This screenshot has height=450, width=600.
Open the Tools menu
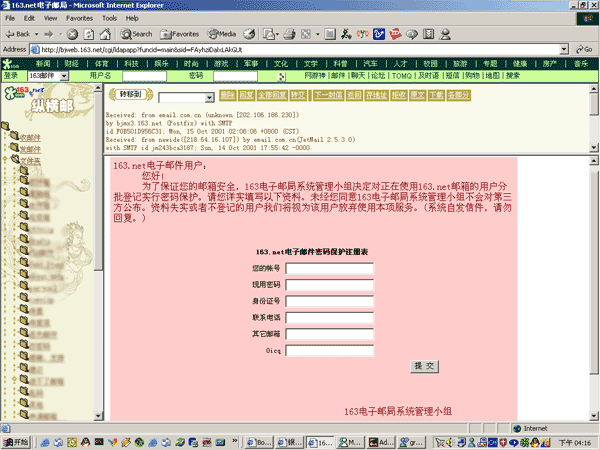(x=109, y=18)
